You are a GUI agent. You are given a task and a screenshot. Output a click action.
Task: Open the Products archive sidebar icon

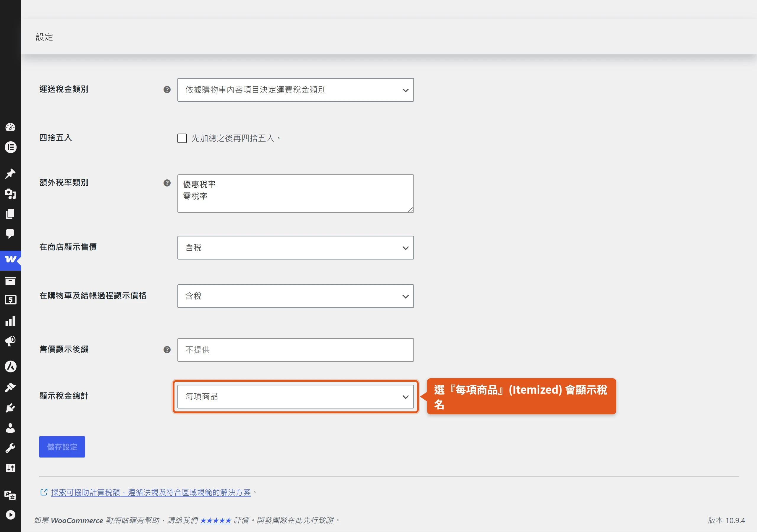10,281
